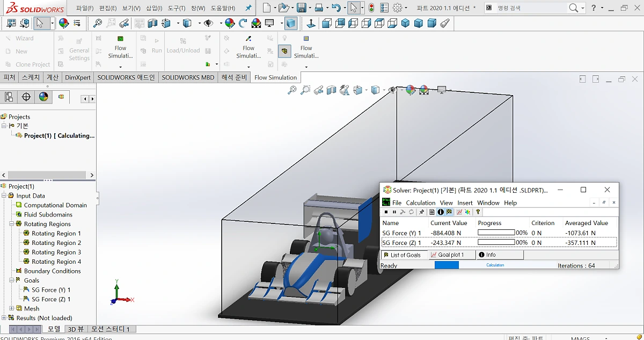Viewport: 644px width, 340px height.
Task: Switch to the SOLIDWORKS MBD tab
Action: click(188, 77)
